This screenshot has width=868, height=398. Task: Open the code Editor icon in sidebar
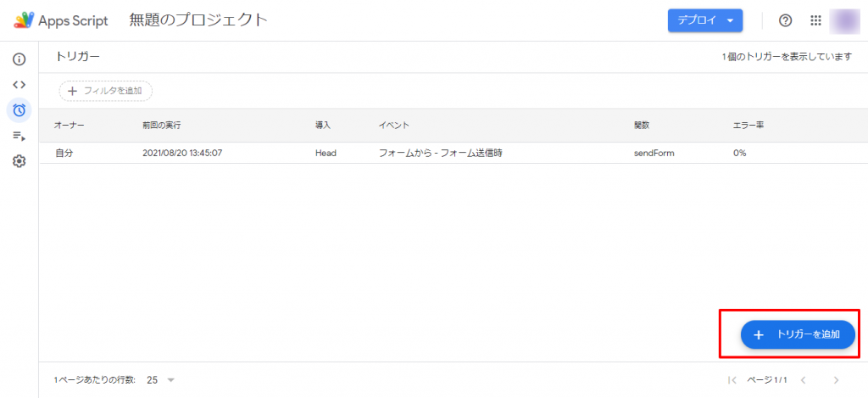pos(19,85)
